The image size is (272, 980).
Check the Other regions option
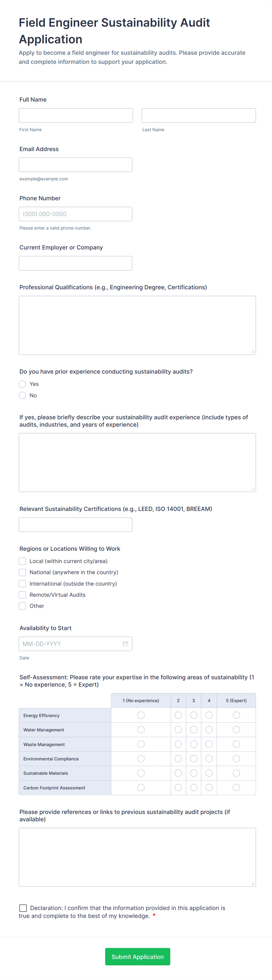pos(22,606)
